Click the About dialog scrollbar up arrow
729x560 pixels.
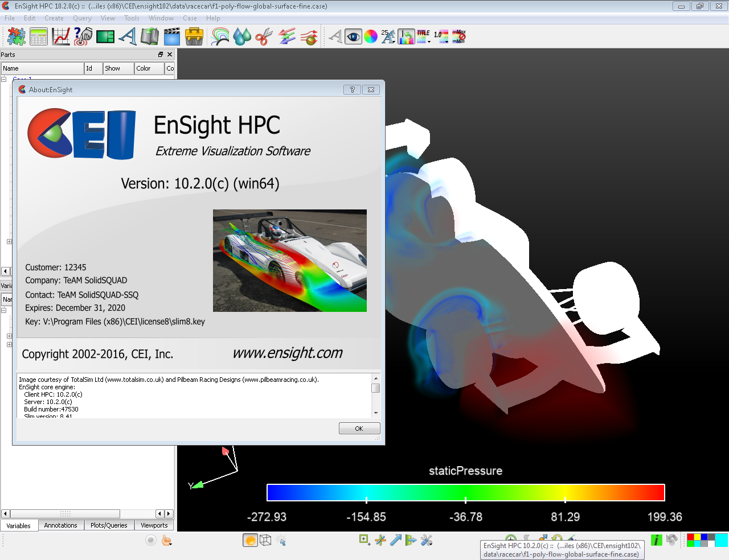pyautogui.click(x=376, y=378)
